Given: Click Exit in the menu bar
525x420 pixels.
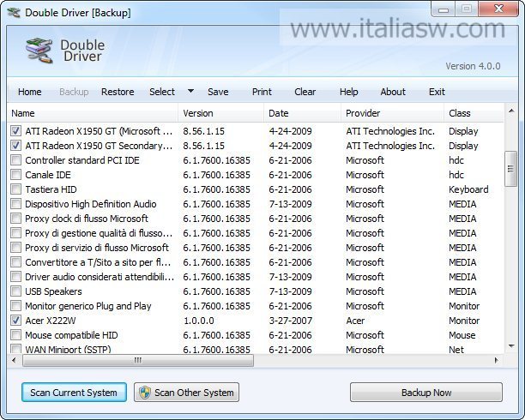Looking at the screenshot, I should pos(437,92).
